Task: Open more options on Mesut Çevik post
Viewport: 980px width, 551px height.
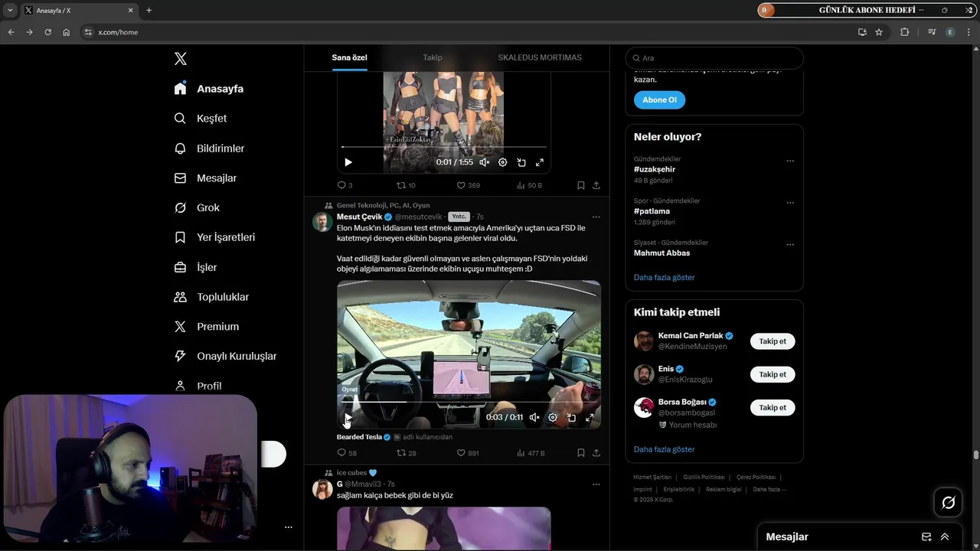Action: [x=596, y=217]
